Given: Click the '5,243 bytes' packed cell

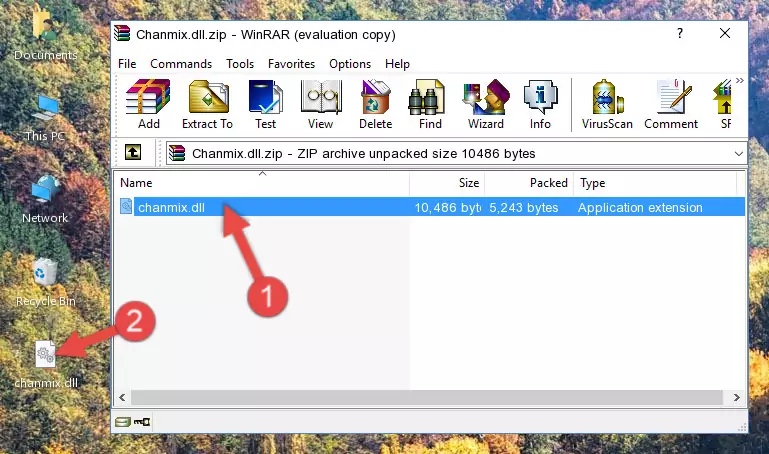Looking at the screenshot, I should (x=524, y=207).
